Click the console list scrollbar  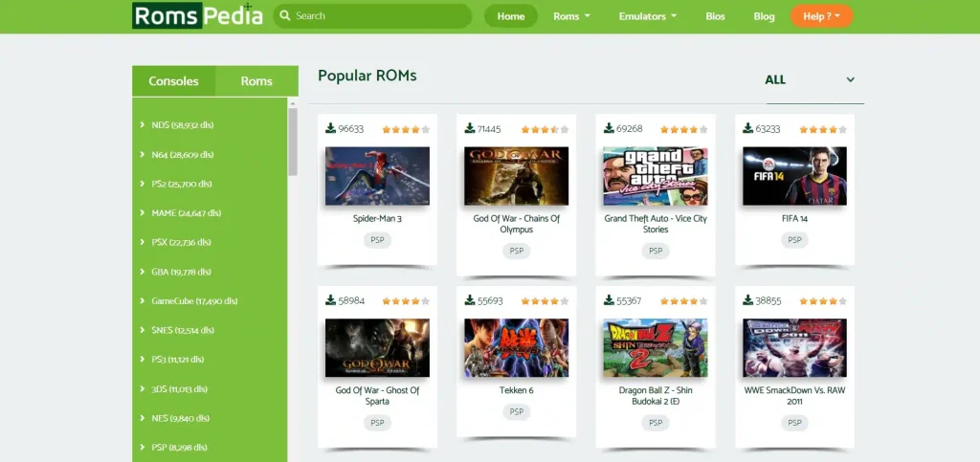click(293, 143)
